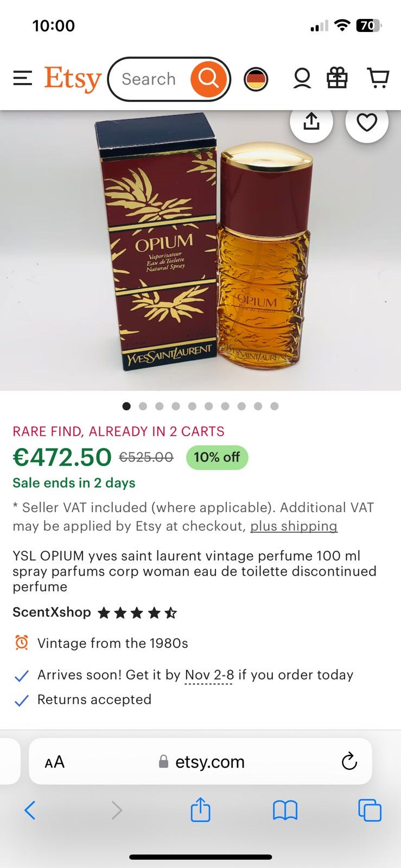This screenshot has height=868, width=401.
Task: Expand Nov 2-8 delivery estimate details
Action: pos(209,675)
